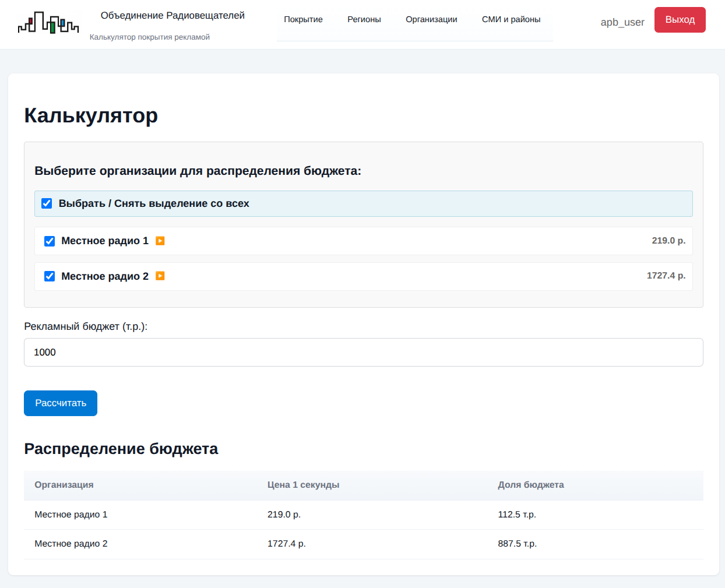Open the Покрытие section
The height and width of the screenshot is (588, 725).
click(x=303, y=19)
